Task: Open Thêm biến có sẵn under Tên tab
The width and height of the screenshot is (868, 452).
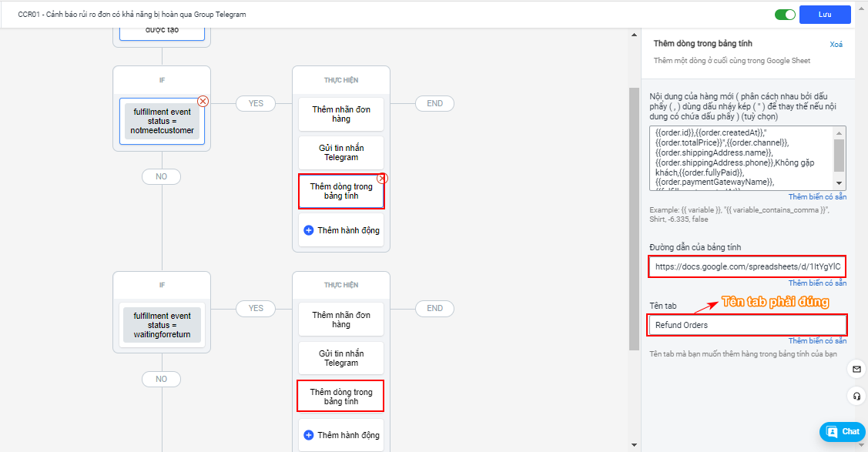Action: click(817, 341)
